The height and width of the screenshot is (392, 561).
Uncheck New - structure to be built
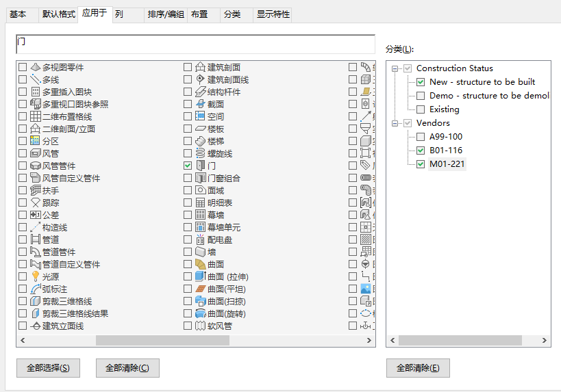click(421, 82)
